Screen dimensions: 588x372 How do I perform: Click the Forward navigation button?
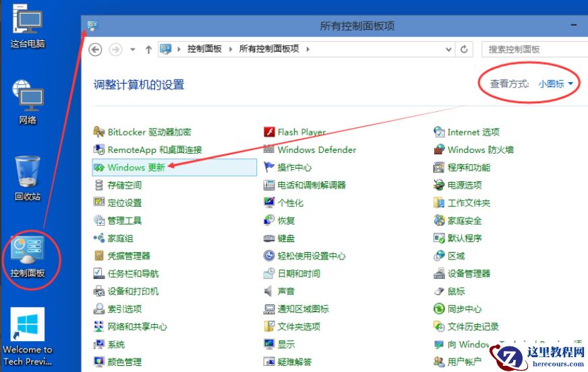[115, 49]
